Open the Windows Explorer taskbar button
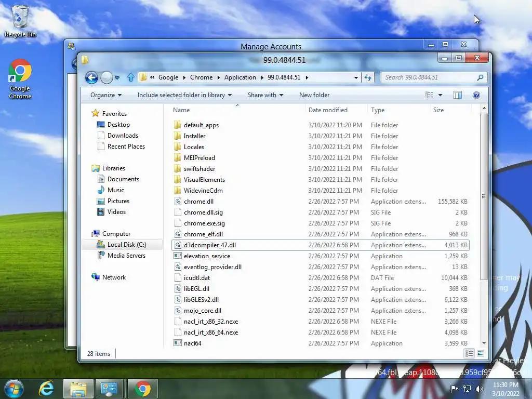 [78, 389]
